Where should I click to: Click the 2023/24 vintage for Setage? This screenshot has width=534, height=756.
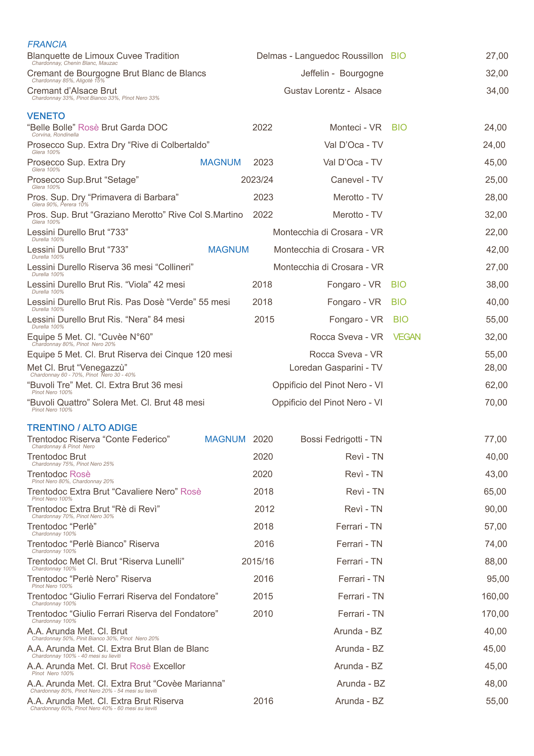pyautogui.click(x=257, y=180)
